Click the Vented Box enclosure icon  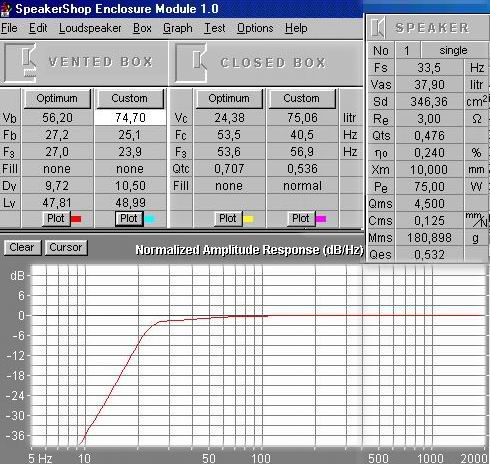21,63
